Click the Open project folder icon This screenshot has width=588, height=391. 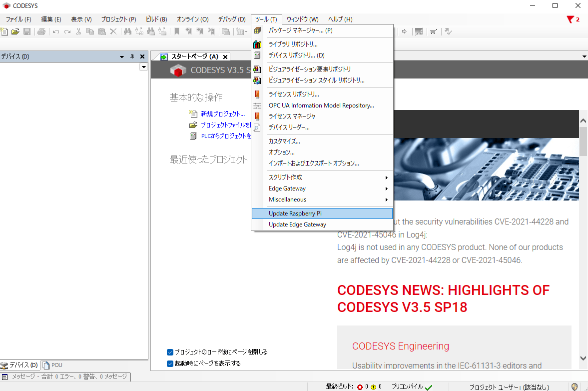tap(15, 31)
